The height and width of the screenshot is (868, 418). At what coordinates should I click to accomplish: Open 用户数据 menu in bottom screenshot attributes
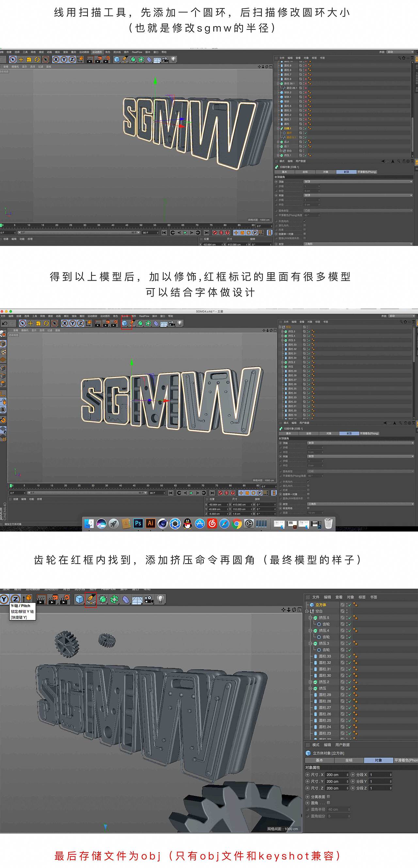point(342,745)
